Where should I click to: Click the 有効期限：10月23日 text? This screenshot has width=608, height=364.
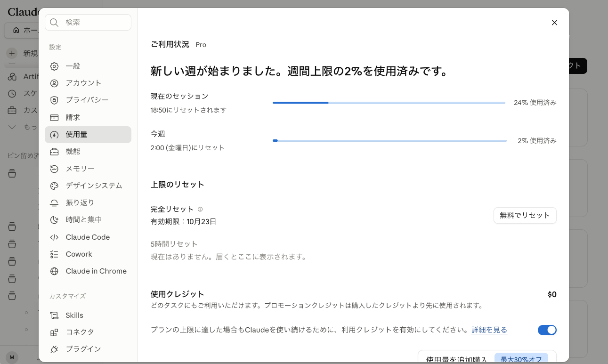coord(183,222)
